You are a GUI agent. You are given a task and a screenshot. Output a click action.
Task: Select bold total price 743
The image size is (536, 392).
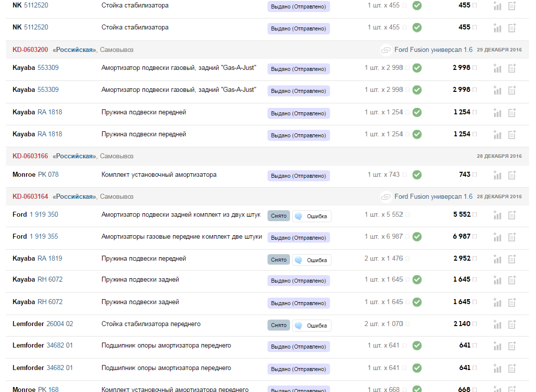[465, 174]
